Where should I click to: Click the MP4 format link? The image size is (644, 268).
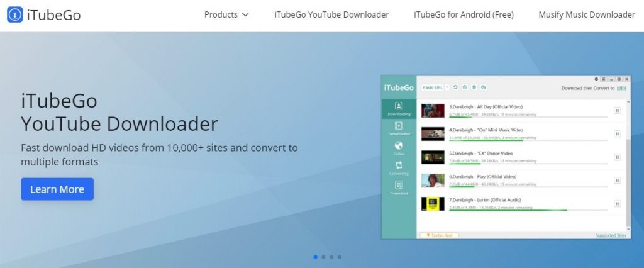pos(621,88)
